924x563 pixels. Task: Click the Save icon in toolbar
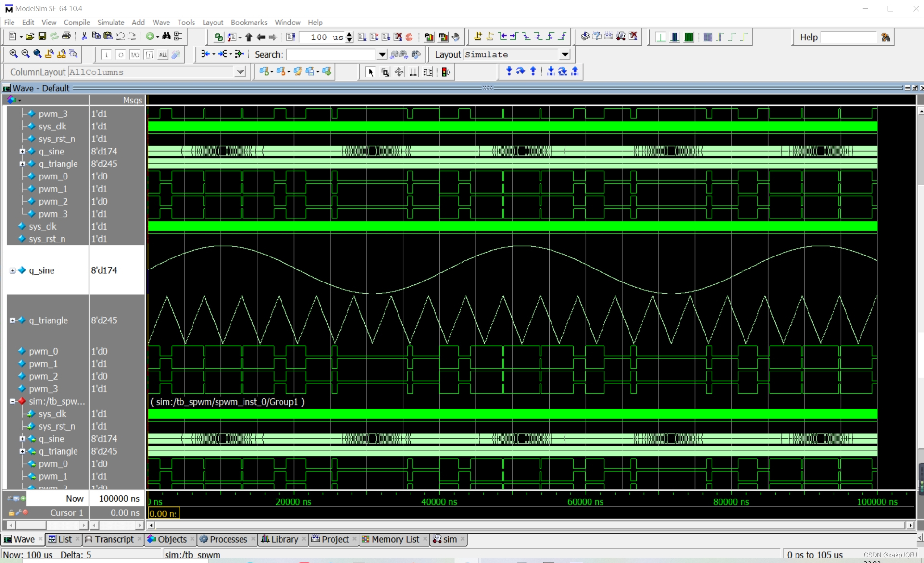42,37
